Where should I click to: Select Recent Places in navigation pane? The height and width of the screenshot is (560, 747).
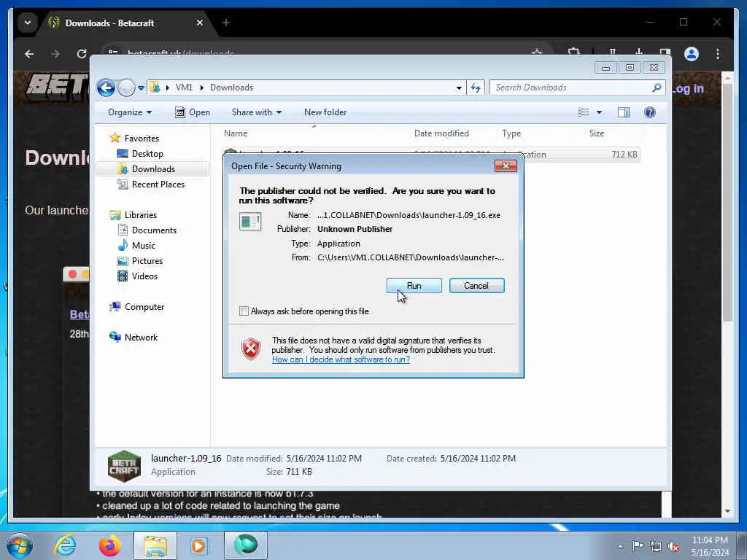point(158,184)
